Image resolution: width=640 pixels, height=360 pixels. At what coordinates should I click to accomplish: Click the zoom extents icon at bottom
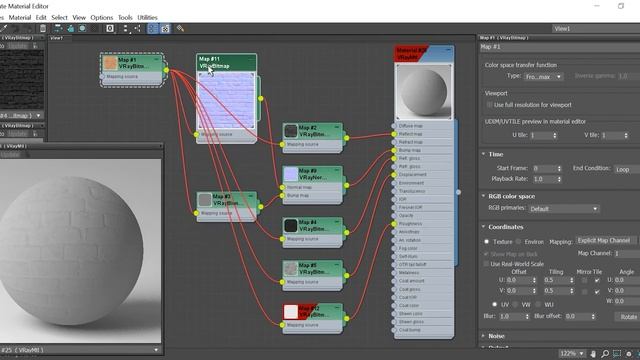(629, 353)
